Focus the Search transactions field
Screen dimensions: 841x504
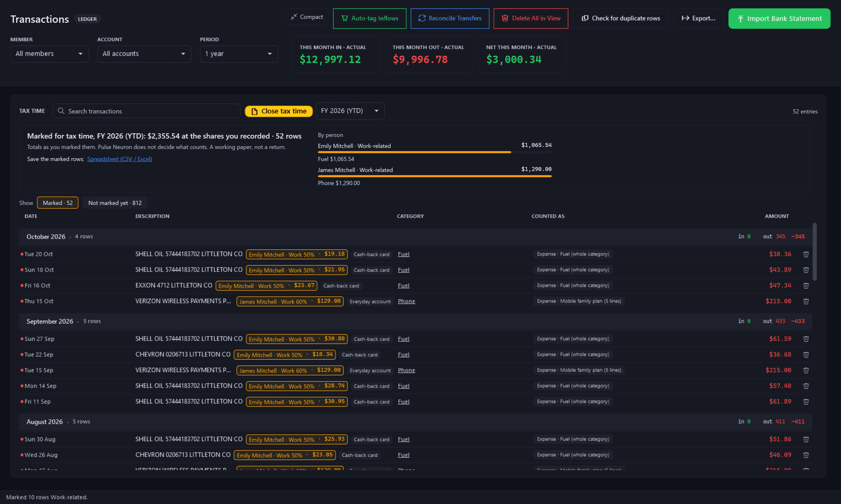[x=146, y=111]
